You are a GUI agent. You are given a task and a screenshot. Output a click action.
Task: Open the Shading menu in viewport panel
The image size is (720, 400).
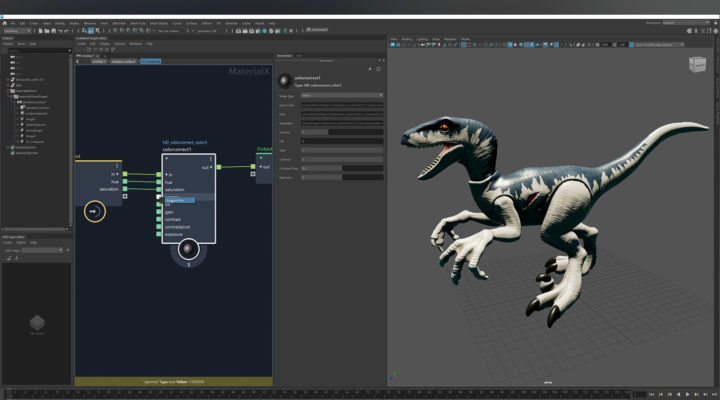click(x=407, y=39)
